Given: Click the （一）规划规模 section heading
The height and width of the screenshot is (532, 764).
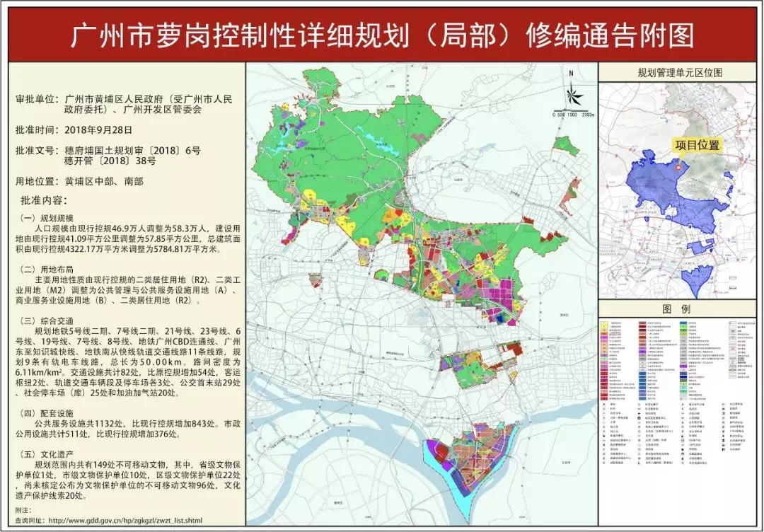Looking at the screenshot, I should tap(46, 218).
